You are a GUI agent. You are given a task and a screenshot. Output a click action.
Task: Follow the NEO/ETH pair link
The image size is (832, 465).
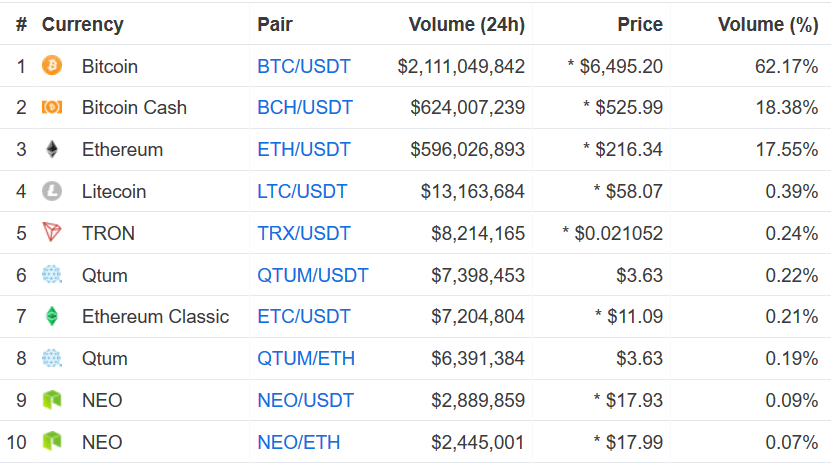299,442
